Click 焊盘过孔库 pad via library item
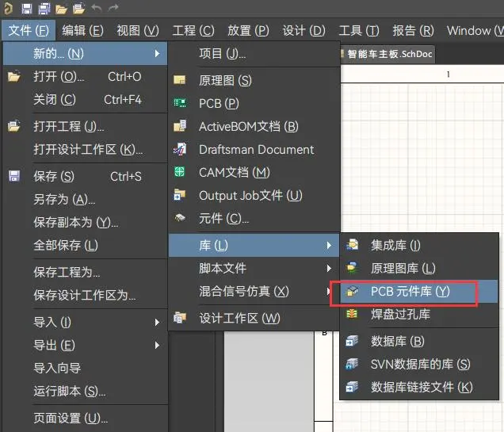 pos(400,314)
